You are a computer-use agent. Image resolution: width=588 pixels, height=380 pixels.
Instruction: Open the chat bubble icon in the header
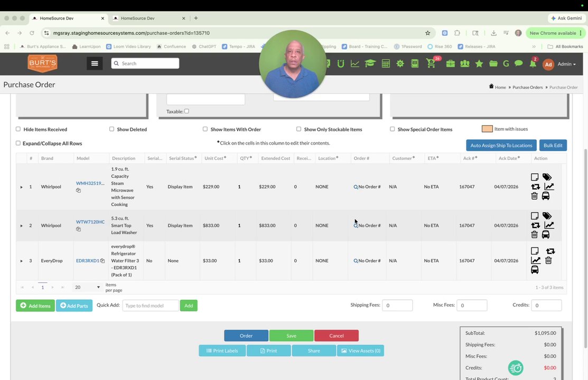(519, 63)
